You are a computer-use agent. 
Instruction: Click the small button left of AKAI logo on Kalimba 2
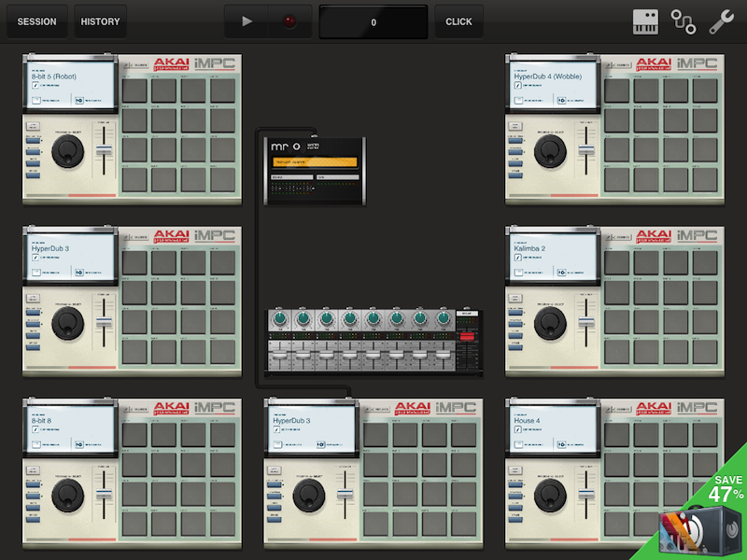click(x=618, y=237)
